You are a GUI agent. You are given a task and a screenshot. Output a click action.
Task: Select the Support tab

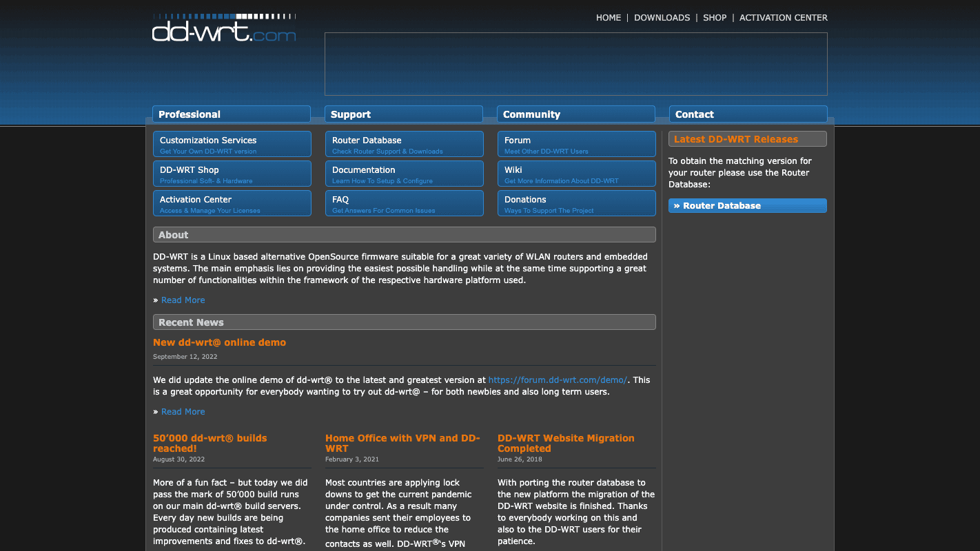(404, 114)
